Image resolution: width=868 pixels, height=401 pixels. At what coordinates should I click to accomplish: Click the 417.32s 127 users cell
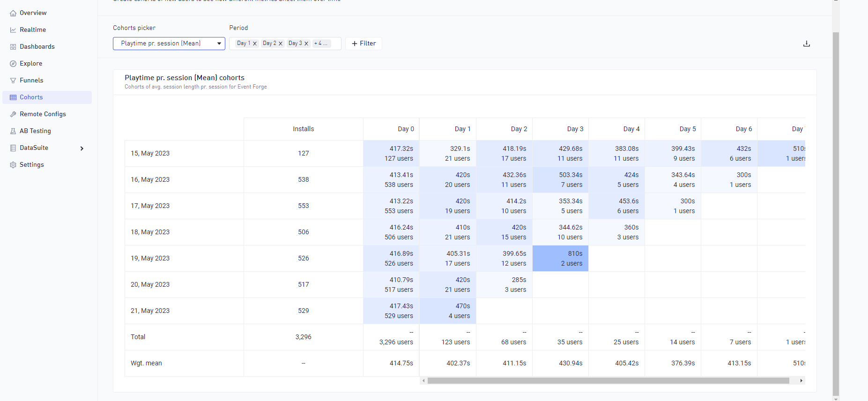pos(392,154)
